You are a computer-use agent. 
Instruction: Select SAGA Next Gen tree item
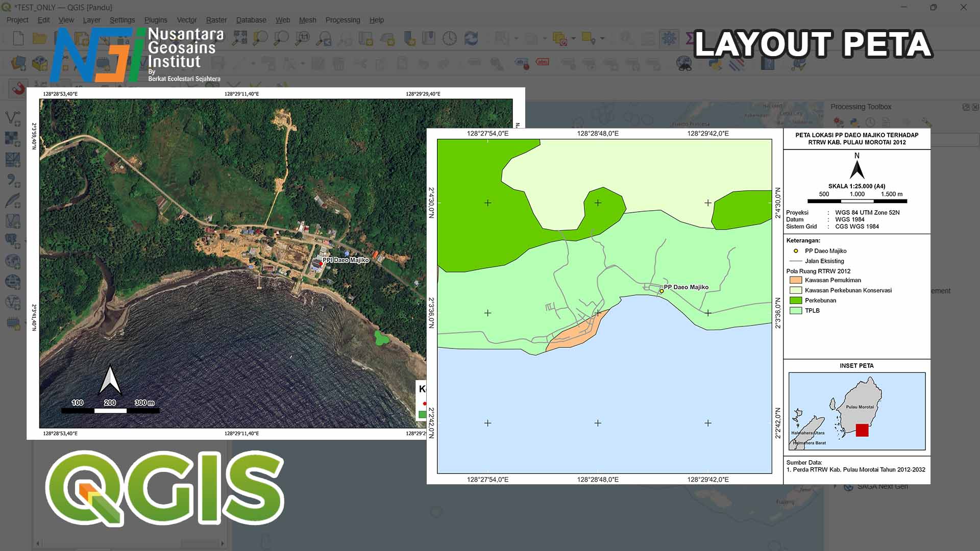coord(883,487)
